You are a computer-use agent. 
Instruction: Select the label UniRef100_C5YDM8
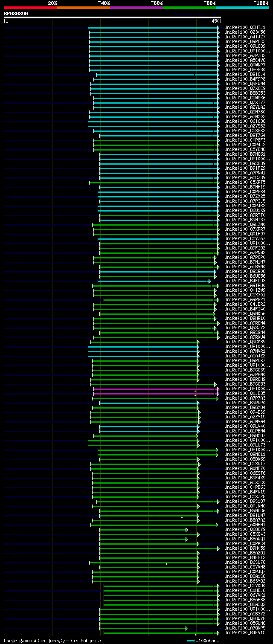pyautogui.click(x=245, y=150)
